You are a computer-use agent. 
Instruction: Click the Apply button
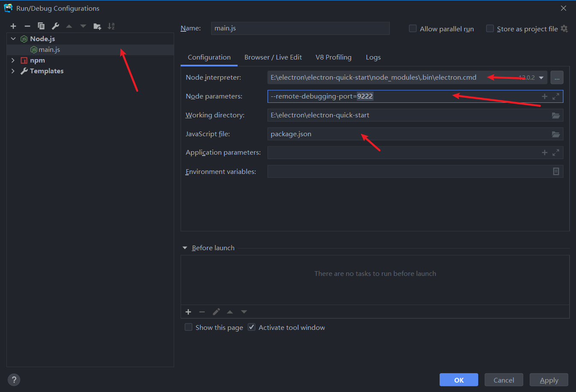[549, 380]
